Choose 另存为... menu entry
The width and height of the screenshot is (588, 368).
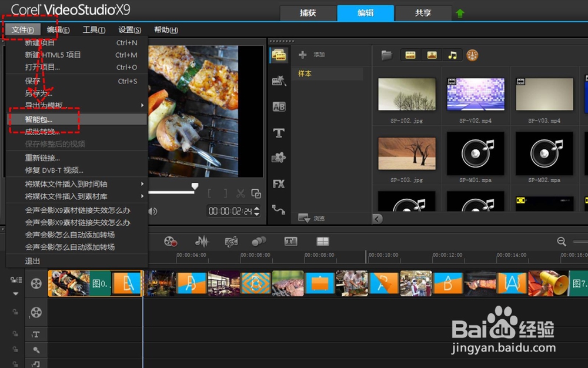(77, 93)
